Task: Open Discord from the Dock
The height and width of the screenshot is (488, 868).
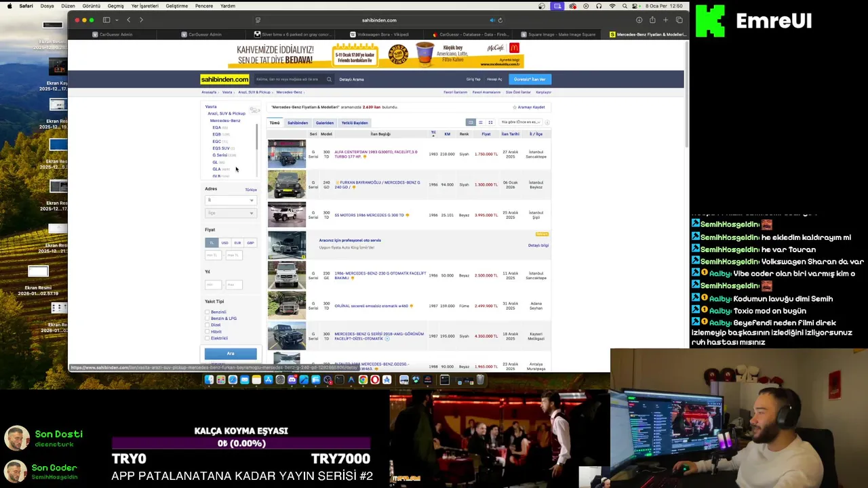Action: 292,380
